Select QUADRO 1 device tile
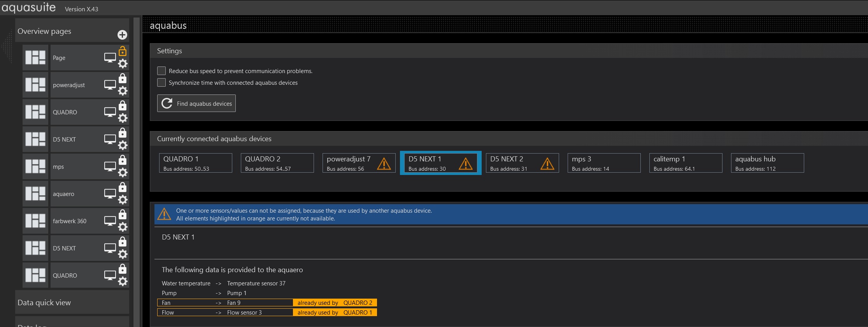The image size is (868, 327). click(x=195, y=163)
